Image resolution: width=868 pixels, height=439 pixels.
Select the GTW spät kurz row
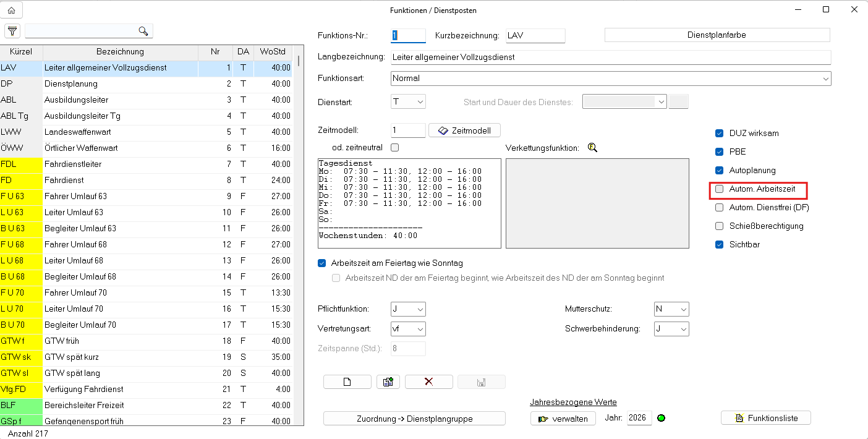[147, 357]
